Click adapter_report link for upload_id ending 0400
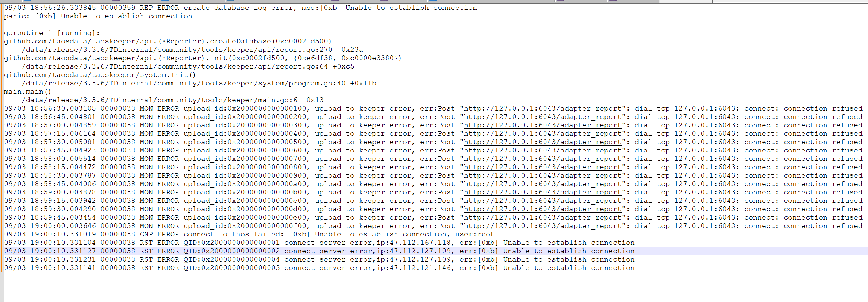Viewport: 868px width, 302px height. coord(542,133)
